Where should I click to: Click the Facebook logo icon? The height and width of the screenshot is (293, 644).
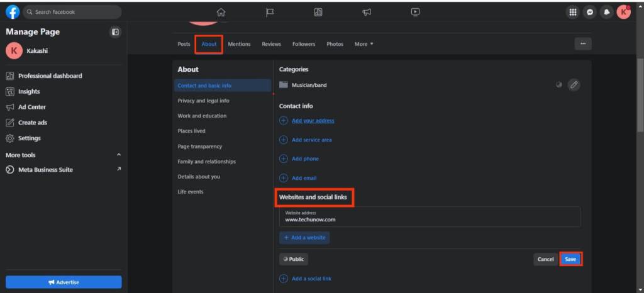click(x=13, y=13)
